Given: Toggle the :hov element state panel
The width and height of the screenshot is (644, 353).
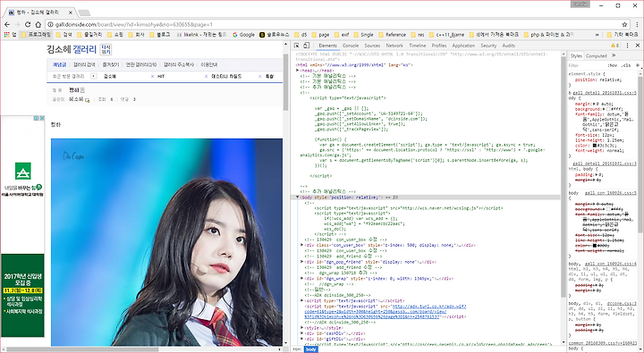Looking at the screenshot, I should pyautogui.click(x=613, y=65).
